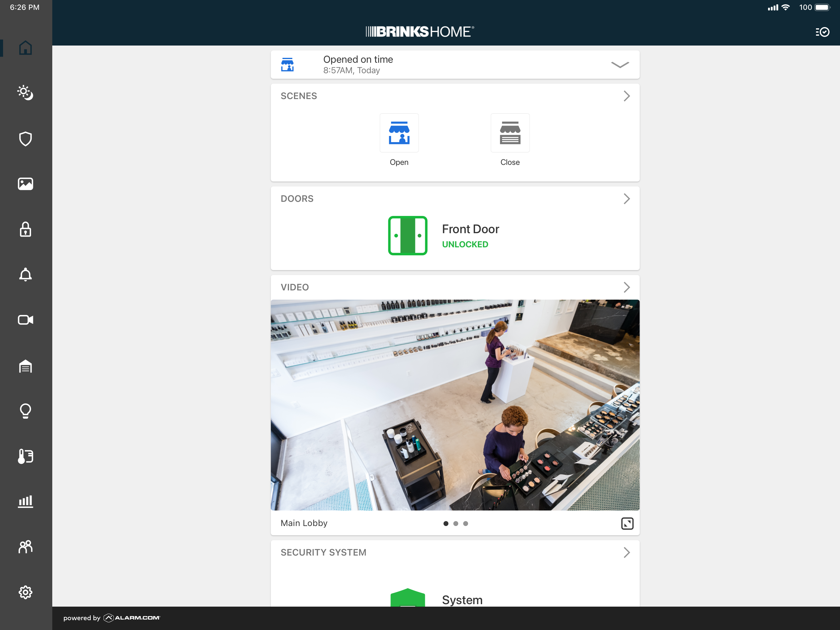Open the Video camera sidebar icon
The image size is (840, 630).
[26, 320]
